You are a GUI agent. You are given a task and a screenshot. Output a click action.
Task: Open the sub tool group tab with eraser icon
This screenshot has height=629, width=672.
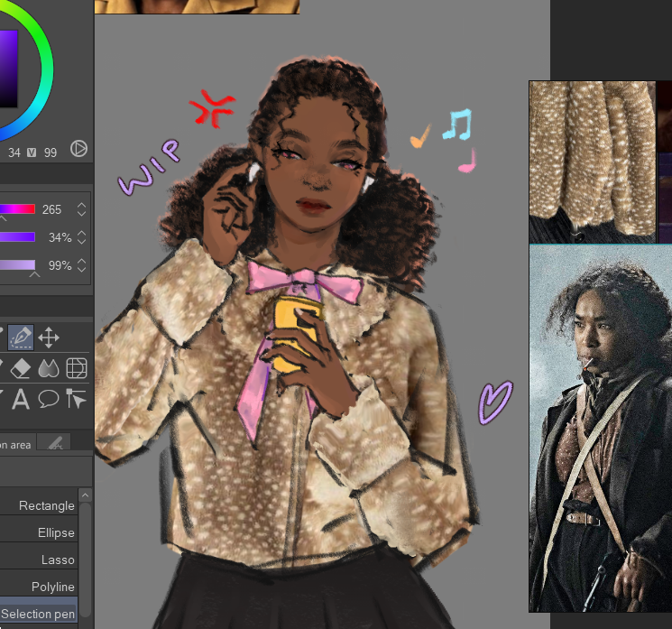tap(54, 443)
